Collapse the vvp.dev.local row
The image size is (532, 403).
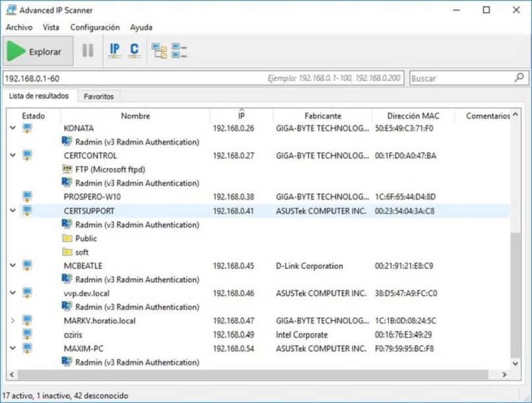coord(13,293)
